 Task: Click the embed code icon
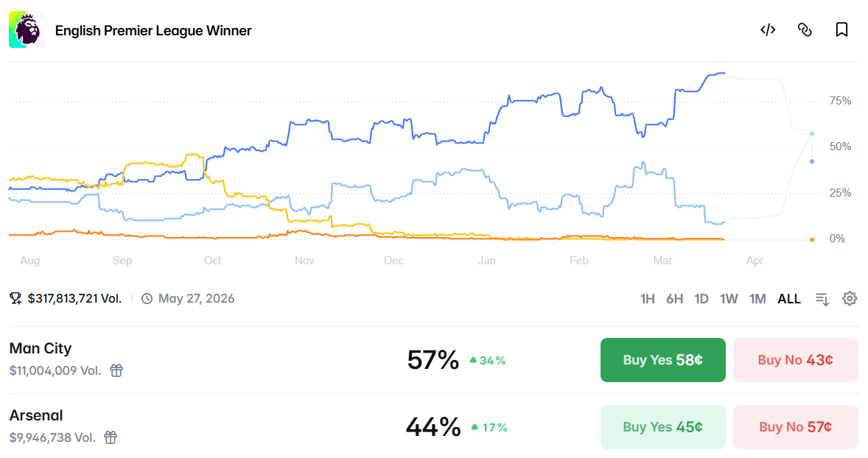(x=768, y=29)
